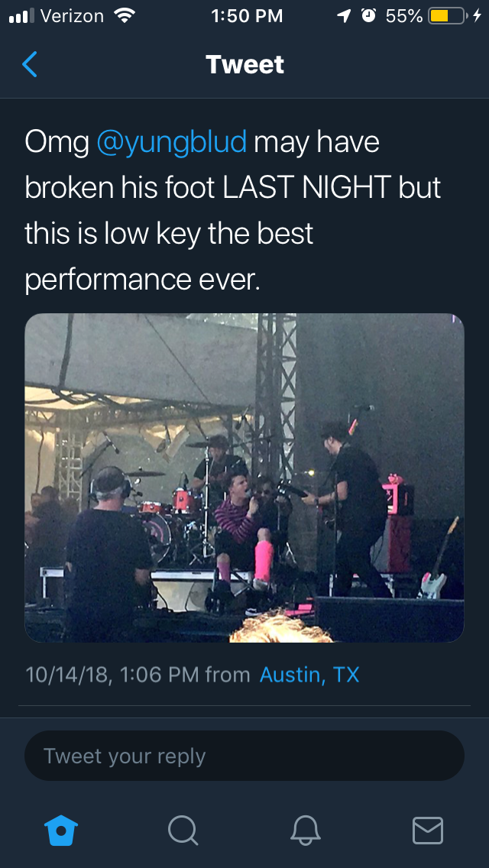Tap the charging bolt icon
The height and width of the screenshot is (868, 489).
477,17
